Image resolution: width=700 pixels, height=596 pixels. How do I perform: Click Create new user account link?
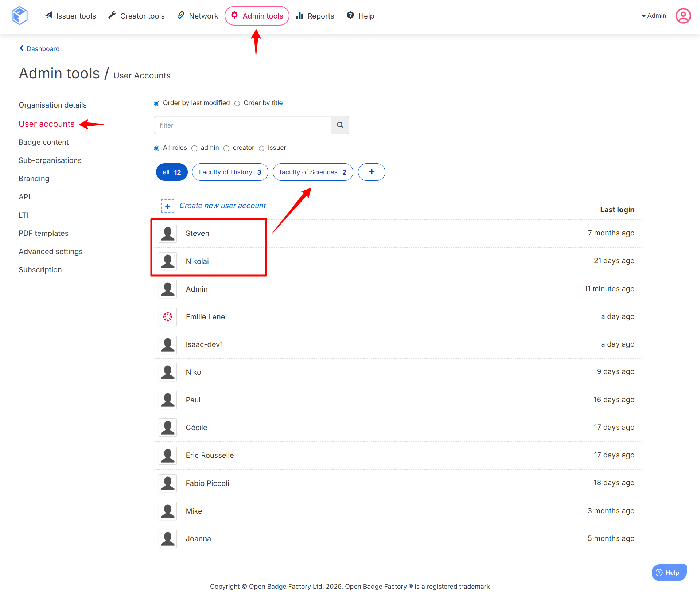(222, 206)
